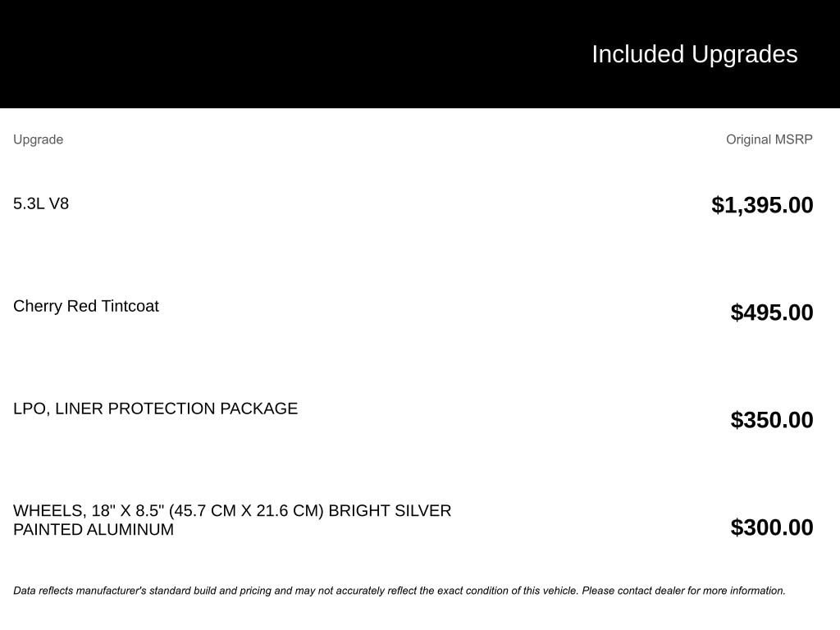The height and width of the screenshot is (630, 840).
Task: Click the $1,395.00 price value
Action: (762, 205)
